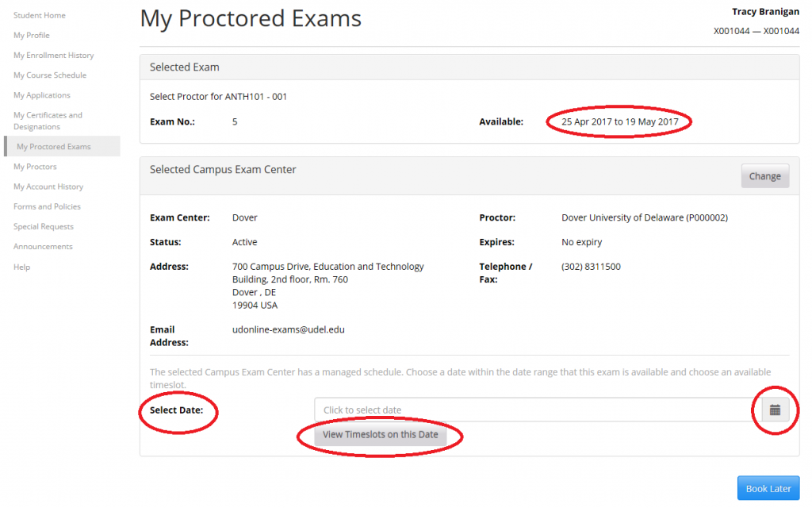Navigate to My Applications
Screen dimensions: 812x508
click(x=42, y=95)
